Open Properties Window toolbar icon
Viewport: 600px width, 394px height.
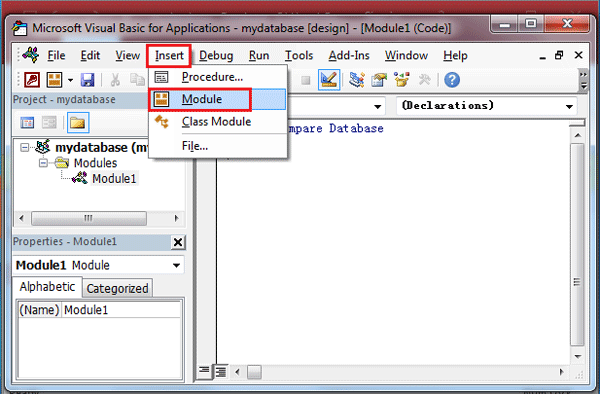click(379, 80)
